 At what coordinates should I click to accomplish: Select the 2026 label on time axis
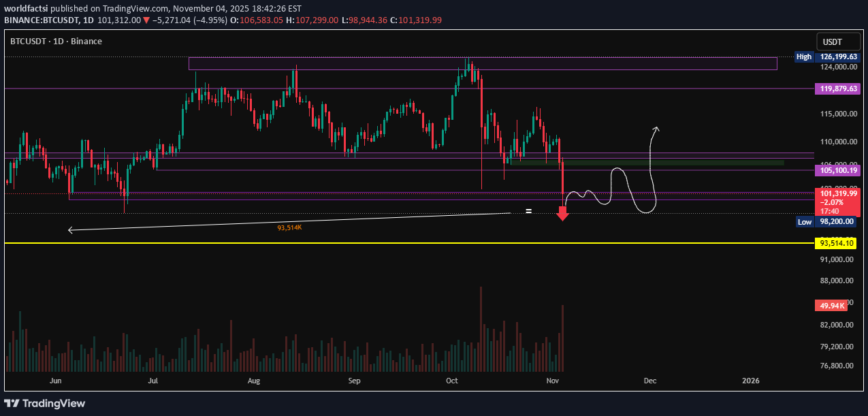click(751, 381)
